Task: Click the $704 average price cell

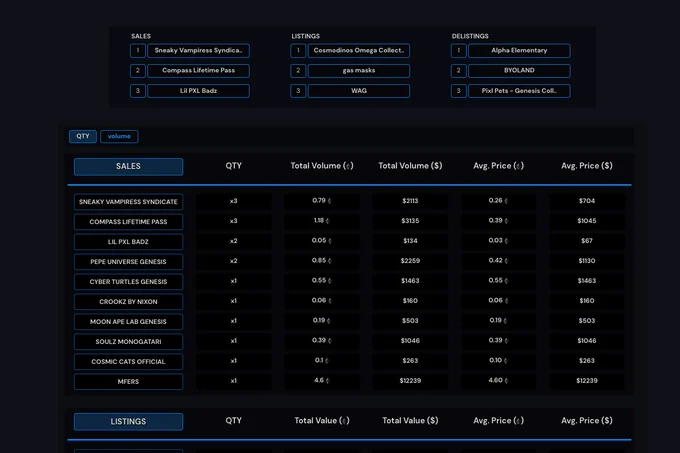Action: (x=587, y=201)
